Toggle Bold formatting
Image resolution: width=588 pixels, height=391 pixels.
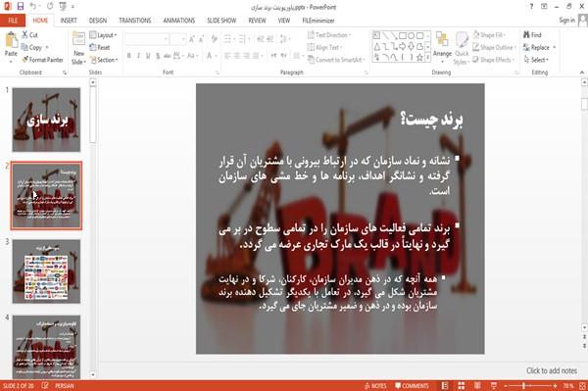[129, 56]
